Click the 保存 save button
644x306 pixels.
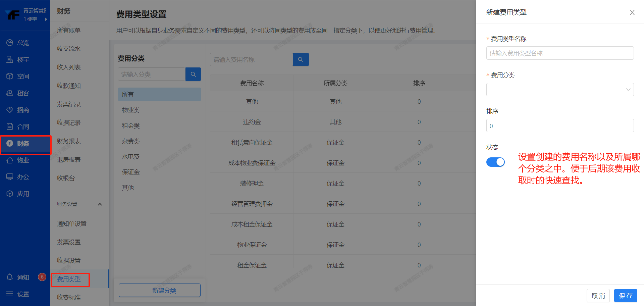[625, 296]
